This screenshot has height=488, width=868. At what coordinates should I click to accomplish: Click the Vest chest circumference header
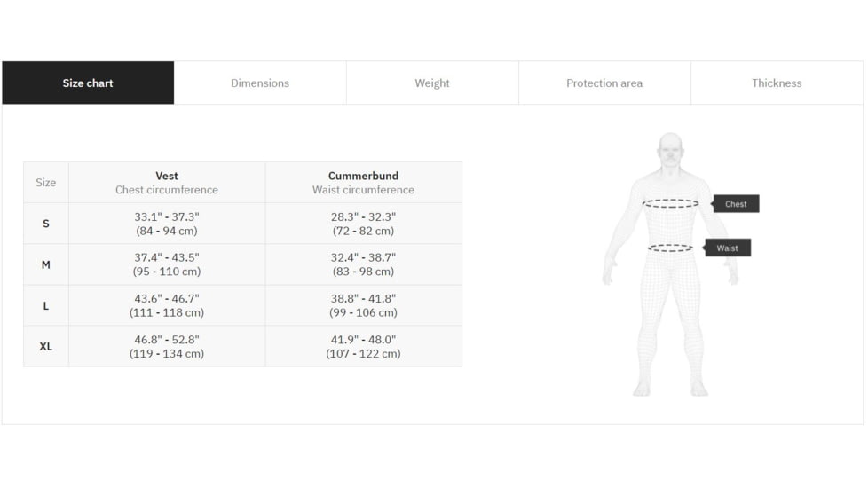coord(167,183)
